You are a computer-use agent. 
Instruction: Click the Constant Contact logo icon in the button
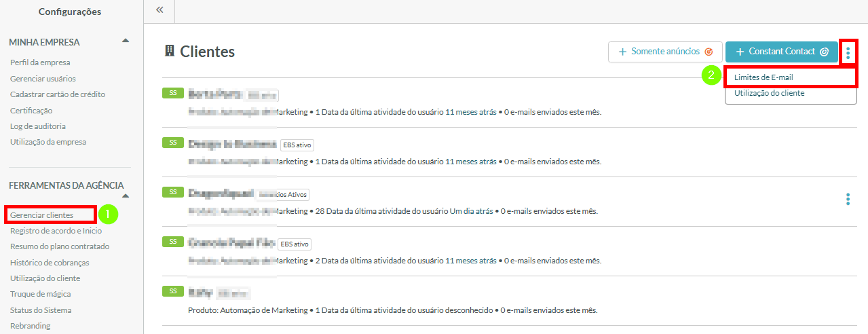(825, 52)
